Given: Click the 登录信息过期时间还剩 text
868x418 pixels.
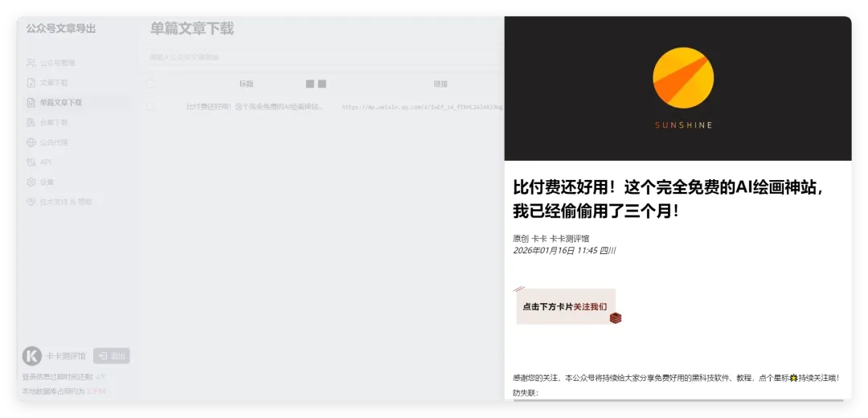Looking at the screenshot, I should [x=58, y=377].
